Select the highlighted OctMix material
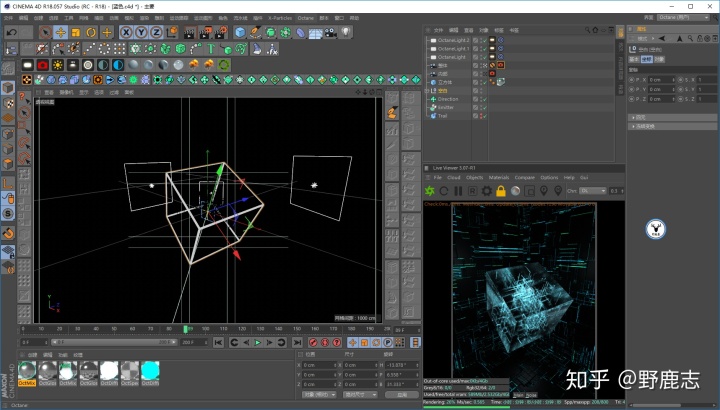 click(x=27, y=373)
